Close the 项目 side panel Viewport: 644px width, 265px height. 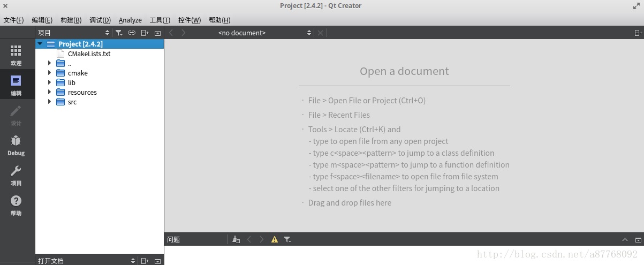click(x=157, y=33)
